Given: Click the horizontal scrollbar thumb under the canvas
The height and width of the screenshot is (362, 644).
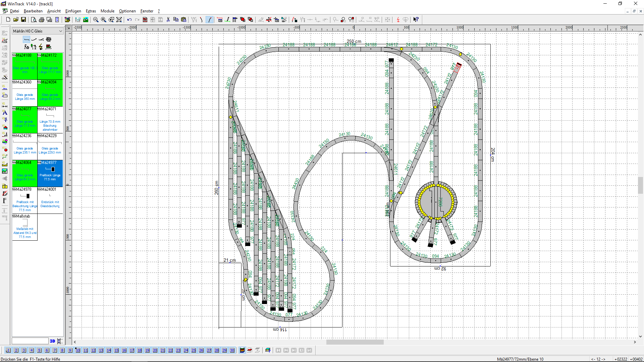Looking at the screenshot, I should (355, 342).
